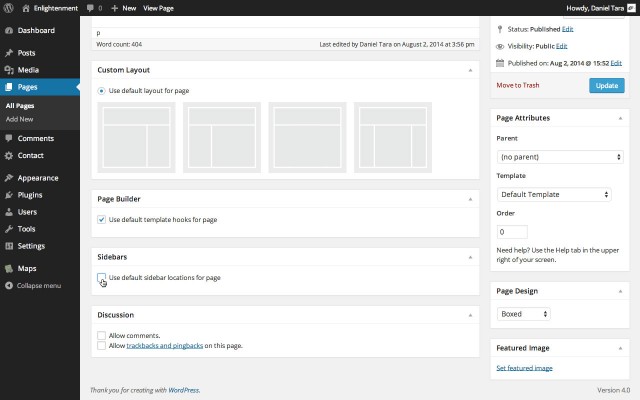Viewport: 640px width, 400px height.
Task: Open the Template dropdown
Action: pyautogui.click(x=554, y=194)
